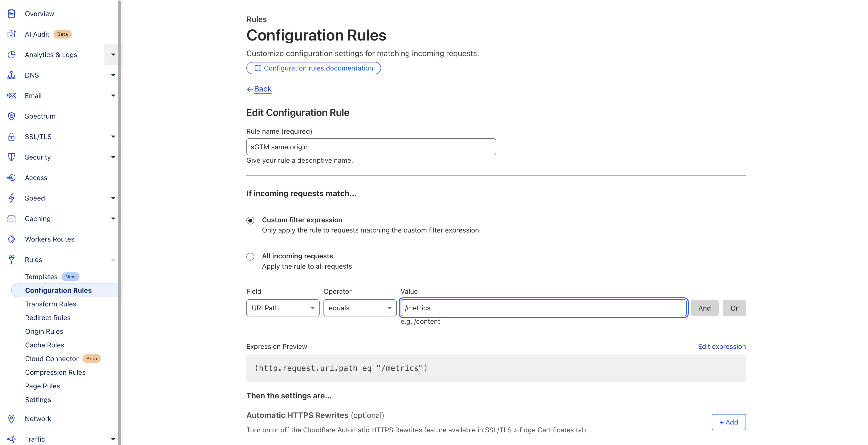Click the Rules navigation icon in sidebar

click(x=11, y=259)
